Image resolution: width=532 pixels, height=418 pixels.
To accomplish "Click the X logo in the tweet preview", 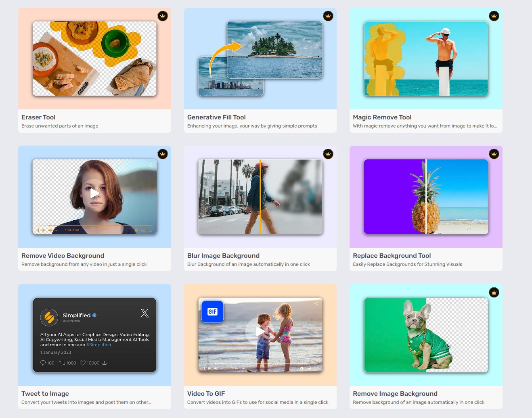I will (x=145, y=313).
